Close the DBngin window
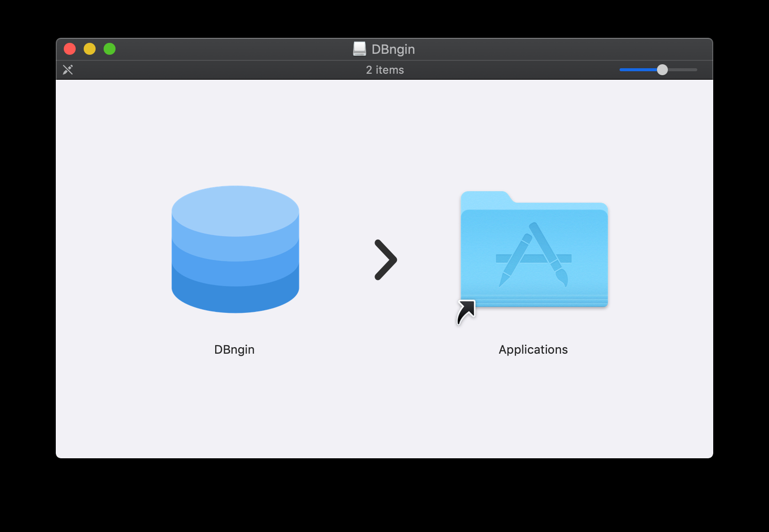769x532 pixels. pos(70,49)
